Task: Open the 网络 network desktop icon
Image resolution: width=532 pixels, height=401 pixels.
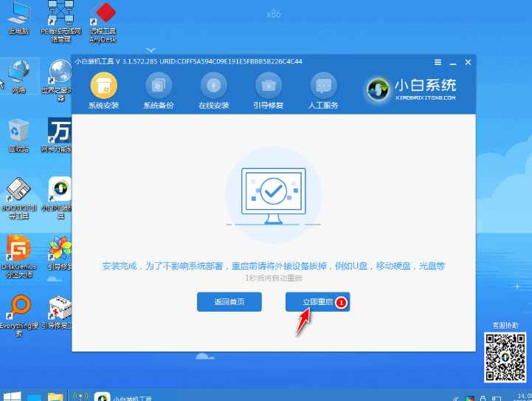Action: point(18,76)
